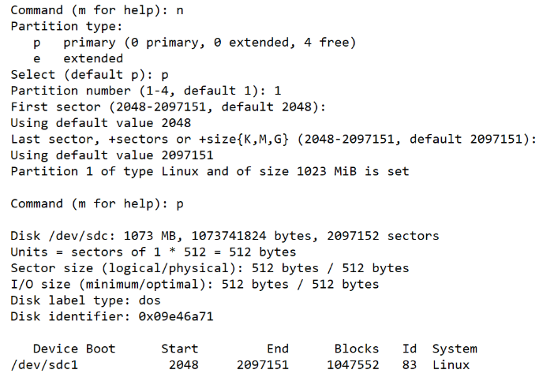The width and height of the screenshot is (554, 392).
Task: Click the 'Disk label type: dos' line
Action: click(85, 301)
